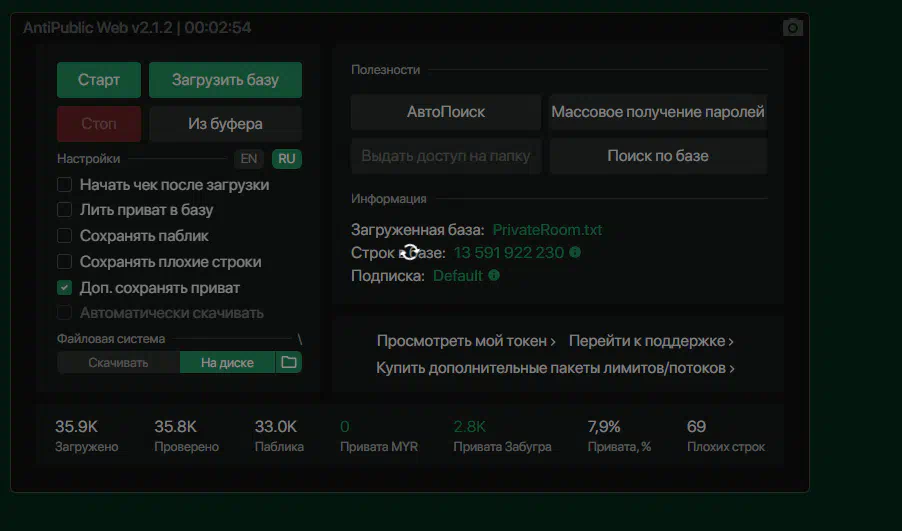
Task: Click the 7,9% Привата statistic
Action: (619, 436)
